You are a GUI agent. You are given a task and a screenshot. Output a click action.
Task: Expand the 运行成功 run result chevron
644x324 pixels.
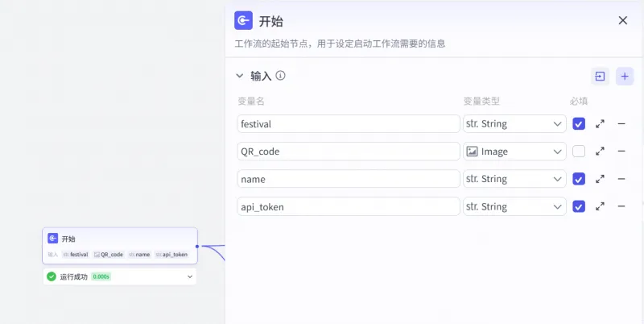point(190,276)
